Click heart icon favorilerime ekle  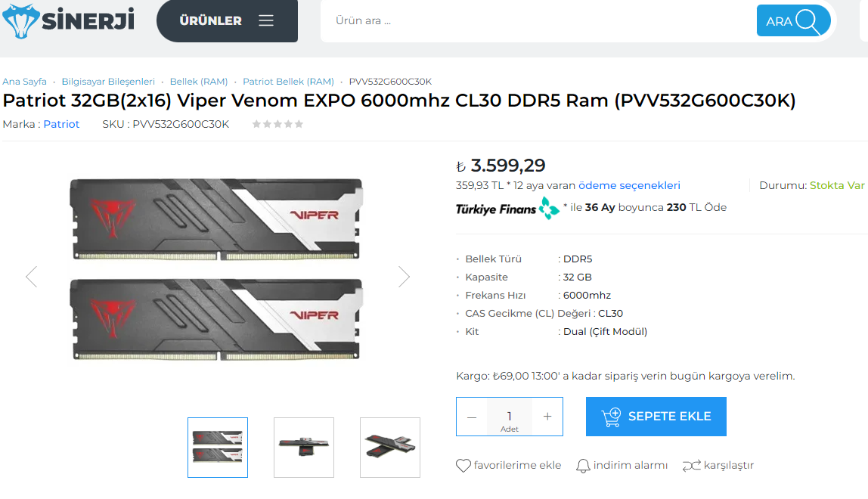coord(463,465)
